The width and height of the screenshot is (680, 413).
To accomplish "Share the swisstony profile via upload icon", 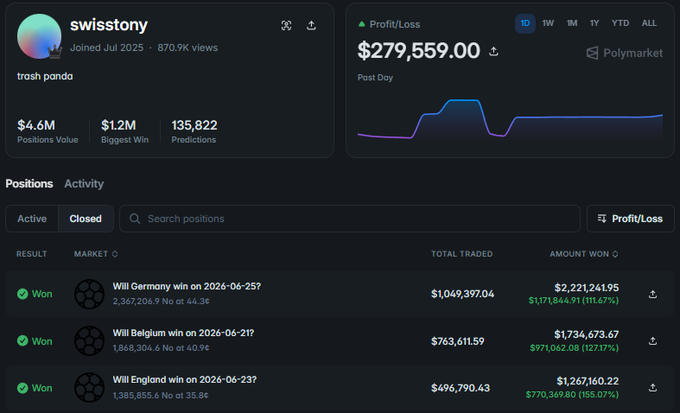I will [x=311, y=26].
